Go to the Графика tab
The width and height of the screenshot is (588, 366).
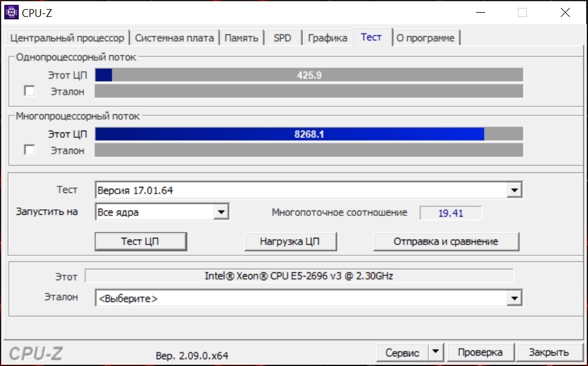click(327, 38)
